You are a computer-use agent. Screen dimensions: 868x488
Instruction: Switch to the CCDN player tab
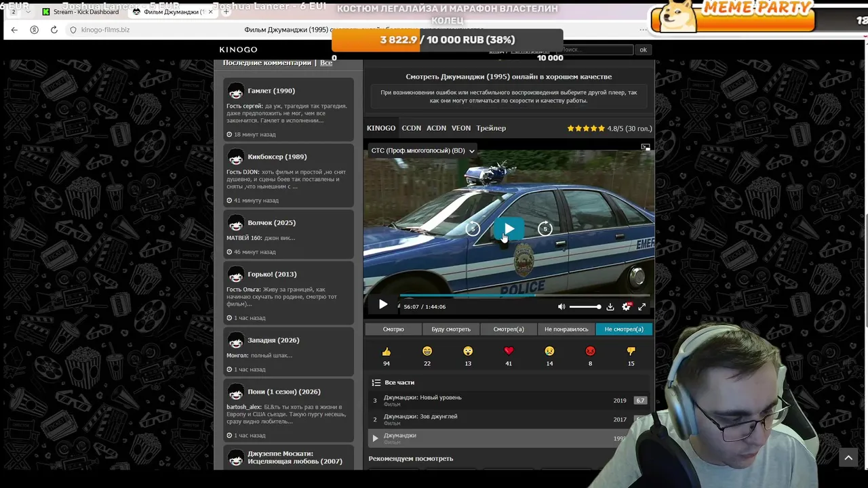(411, 128)
